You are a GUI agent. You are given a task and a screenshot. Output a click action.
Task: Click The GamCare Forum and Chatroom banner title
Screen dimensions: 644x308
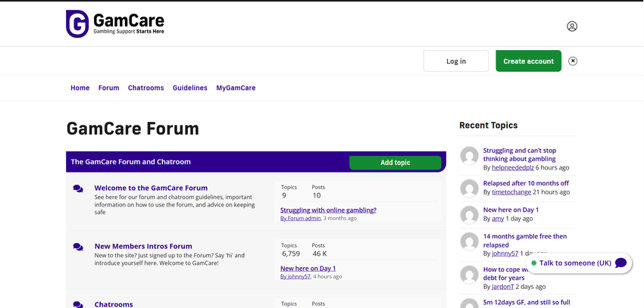pyautogui.click(x=130, y=162)
